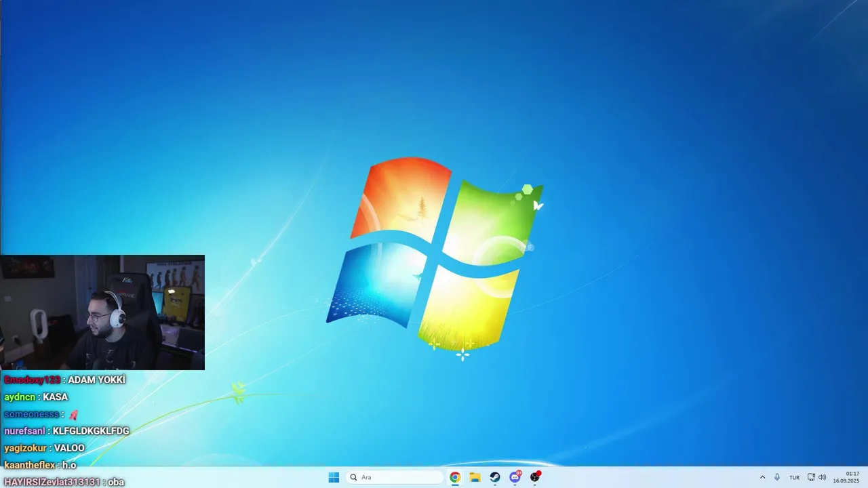Open the Windows Start menu
The height and width of the screenshot is (488, 868).
(x=334, y=477)
